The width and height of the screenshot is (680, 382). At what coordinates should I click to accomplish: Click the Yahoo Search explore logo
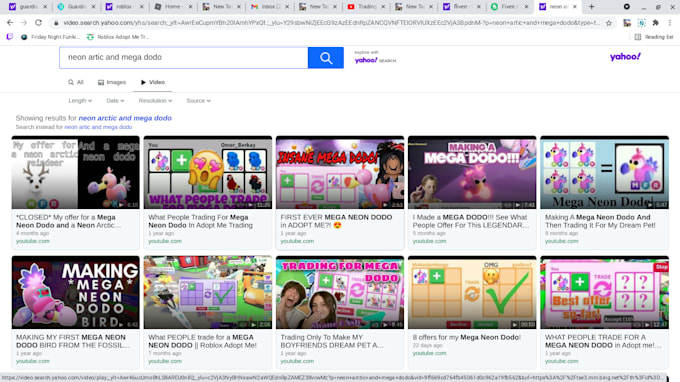point(375,60)
